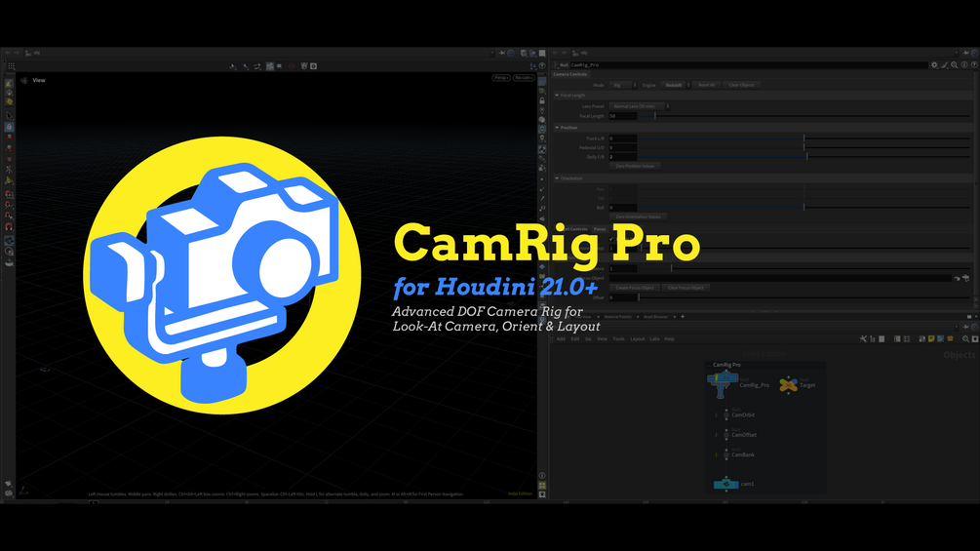Image resolution: width=980 pixels, height=551 pixels.
Task: Click the Dolly F/B value field
Action: pyautogui.click(x=622, y=157)
